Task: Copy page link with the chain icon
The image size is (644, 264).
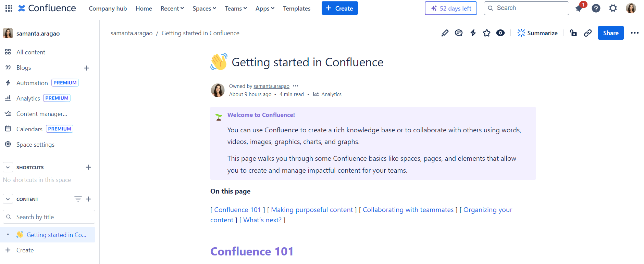Action: click(x=588, y=33)
